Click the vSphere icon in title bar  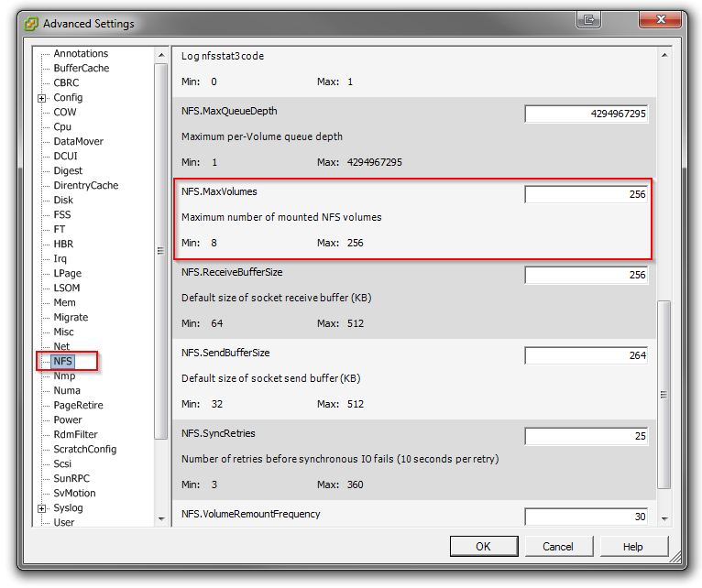pos(31,23)
